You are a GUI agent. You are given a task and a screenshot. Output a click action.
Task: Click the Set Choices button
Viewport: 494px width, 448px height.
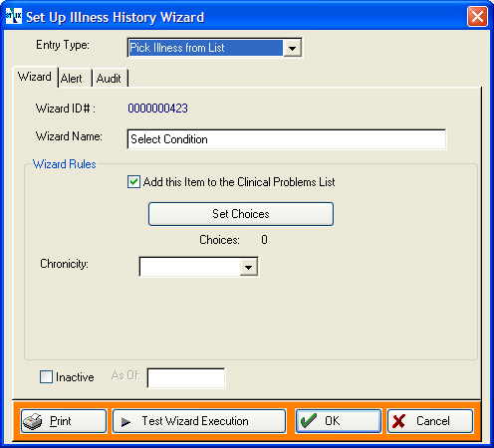pos(241,214)
